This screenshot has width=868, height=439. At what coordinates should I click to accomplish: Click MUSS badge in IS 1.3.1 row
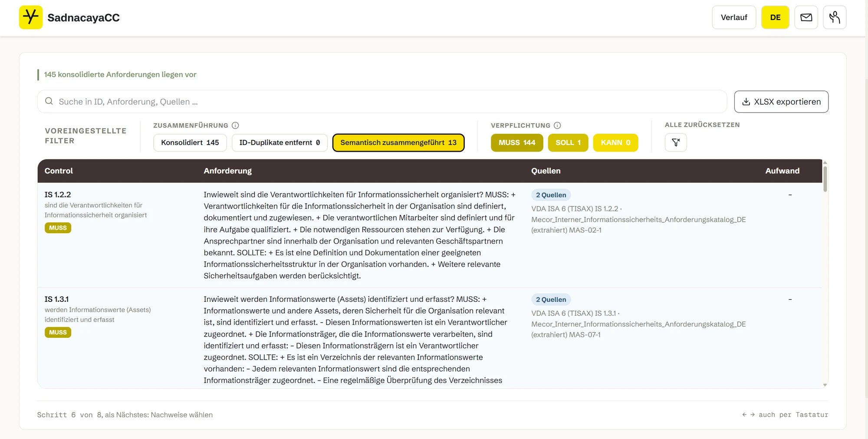tap(58, 333)
